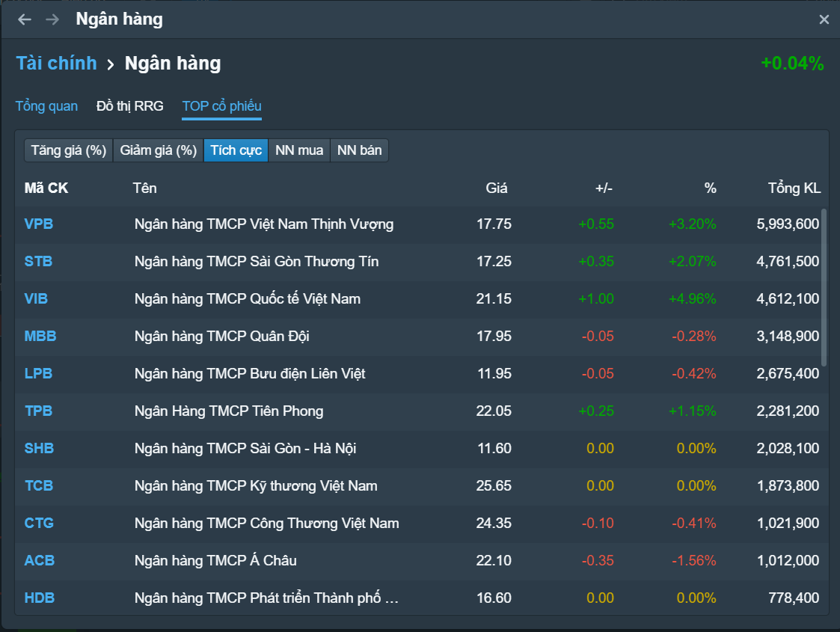Select the Tích cực filter
The height and width of the screenshot is (632, 840).
[x=236, y=150]
